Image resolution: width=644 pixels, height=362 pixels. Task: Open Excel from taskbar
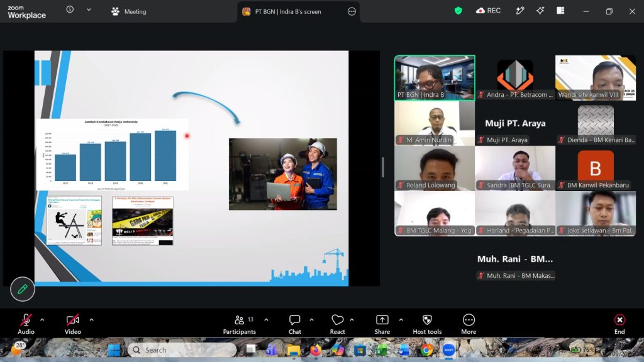coord(382,350)
